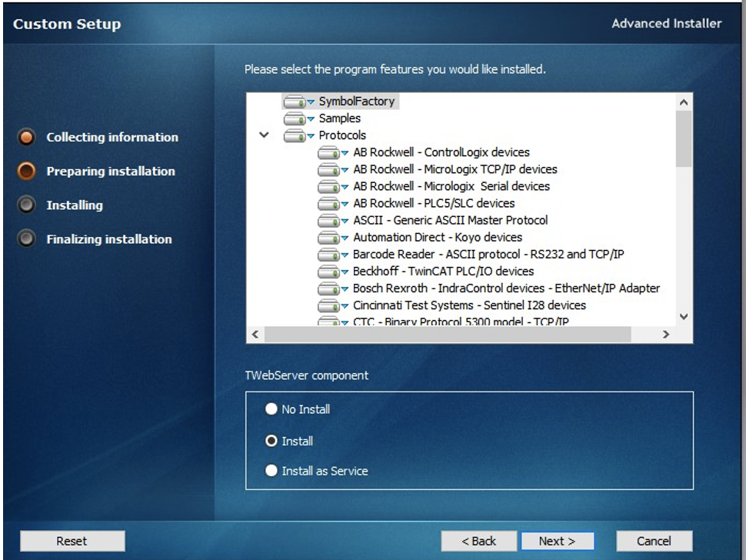The image size is (746, 560).
Task: Click the AB Rockwell ControlLogix feature icon
Action: click(329, 152)
